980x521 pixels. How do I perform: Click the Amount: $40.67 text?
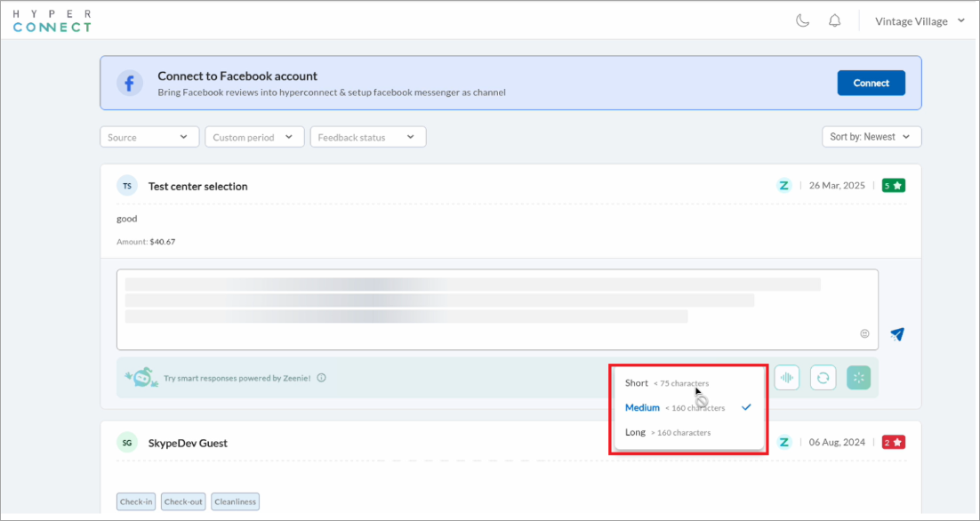146,242
